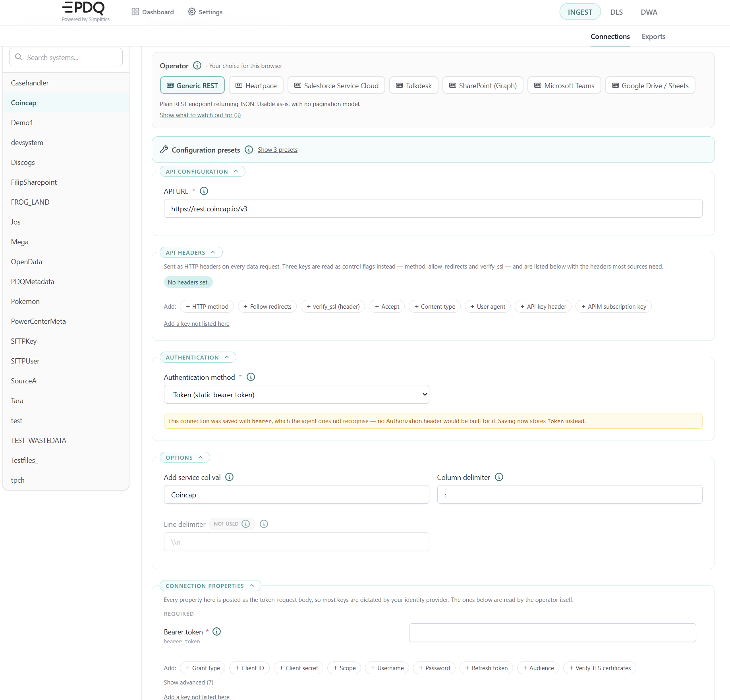Click the Show 3 presets link
The image size is (730, 700).
278,150
